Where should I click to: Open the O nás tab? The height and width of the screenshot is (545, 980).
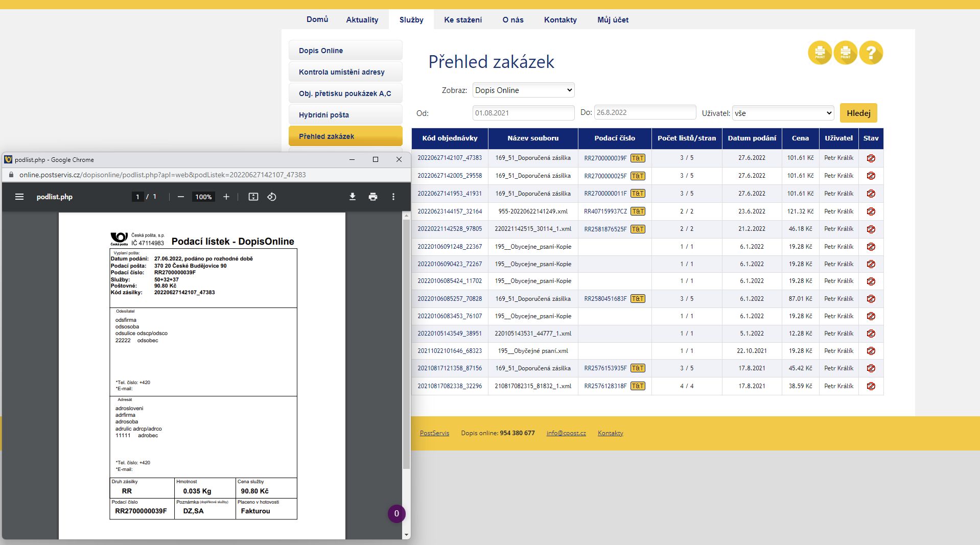point(513,19)
